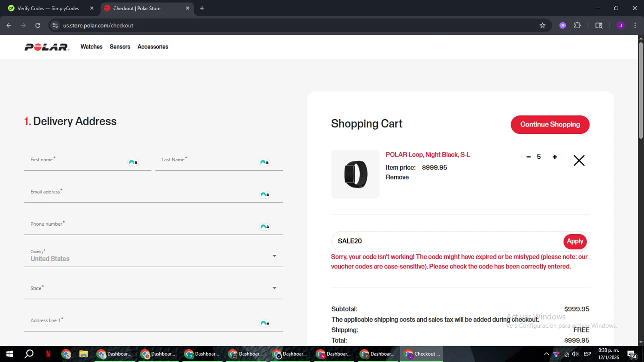The image size is (644, 362).
Task: Click the Continue Shopping button
Action: tap(550, 124)
